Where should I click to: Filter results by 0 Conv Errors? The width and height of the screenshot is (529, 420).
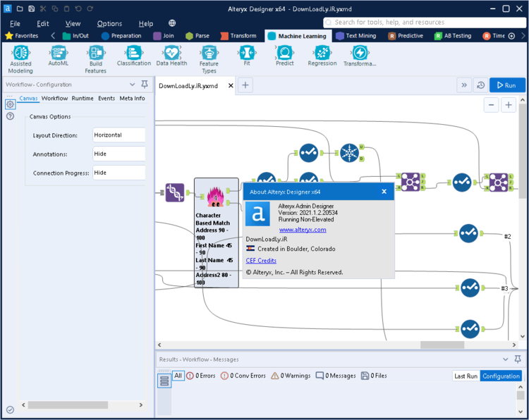pos(243,376)
